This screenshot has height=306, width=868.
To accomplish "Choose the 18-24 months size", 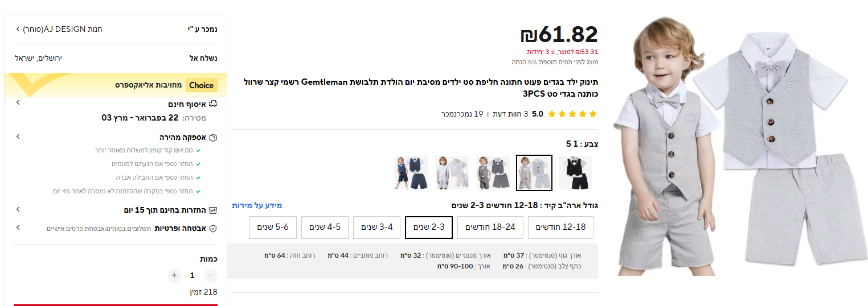I will (490, 228).
